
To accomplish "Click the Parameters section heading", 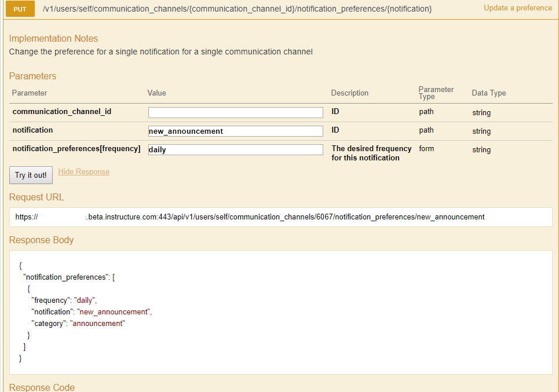I will [x=32, y=76].
